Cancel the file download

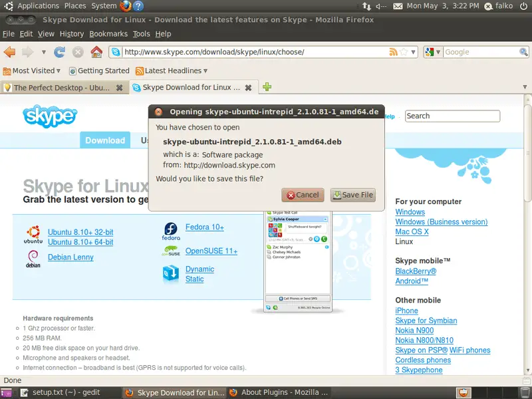click(x=303, y=195)
